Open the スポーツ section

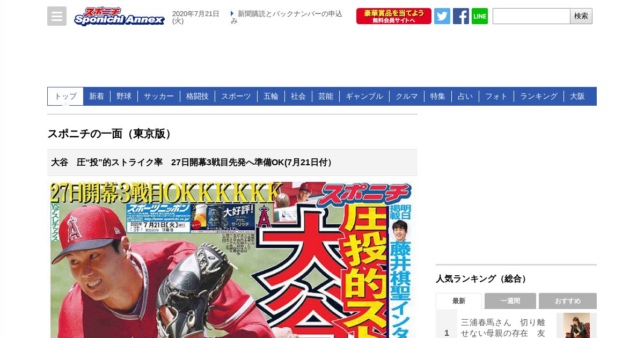236,96
